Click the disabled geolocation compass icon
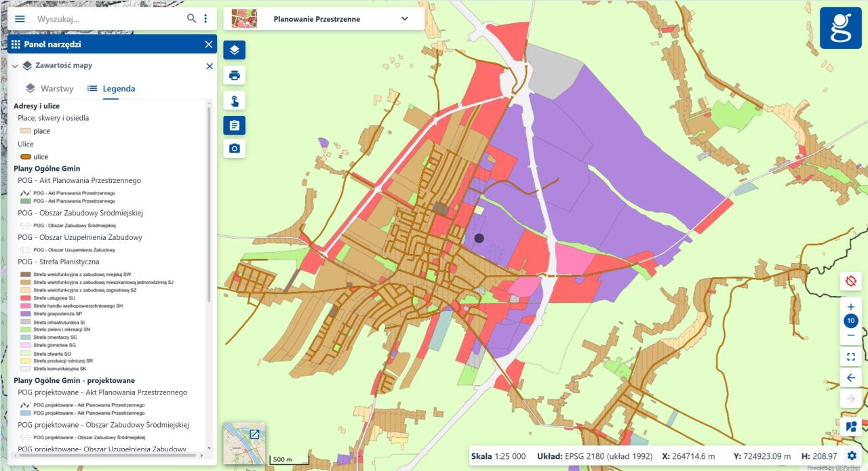This screenshot has height=471, width=868. pos(850,281)
